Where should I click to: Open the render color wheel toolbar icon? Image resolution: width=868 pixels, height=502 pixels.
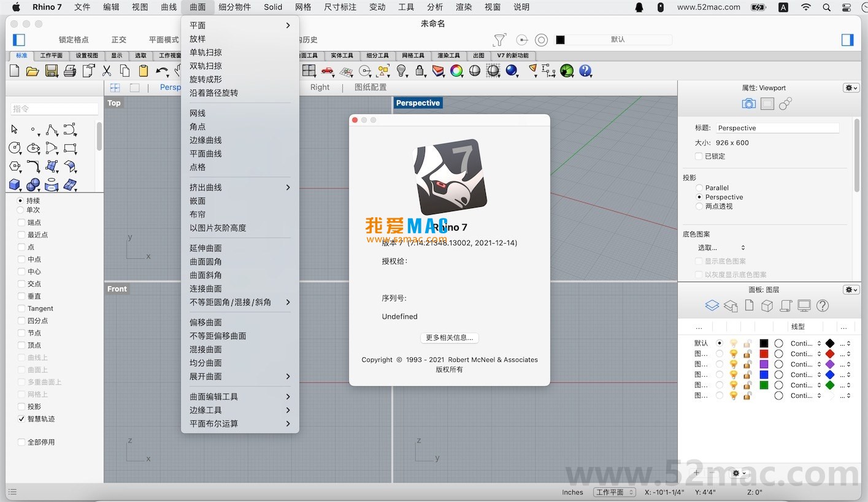coord(456,71)
